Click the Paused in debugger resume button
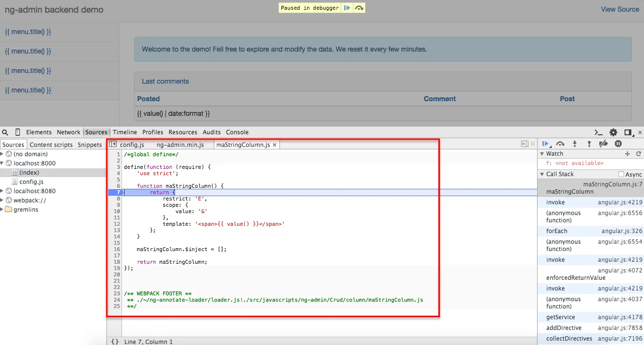The width and height of the screenshot is (644, 345). 347,8
